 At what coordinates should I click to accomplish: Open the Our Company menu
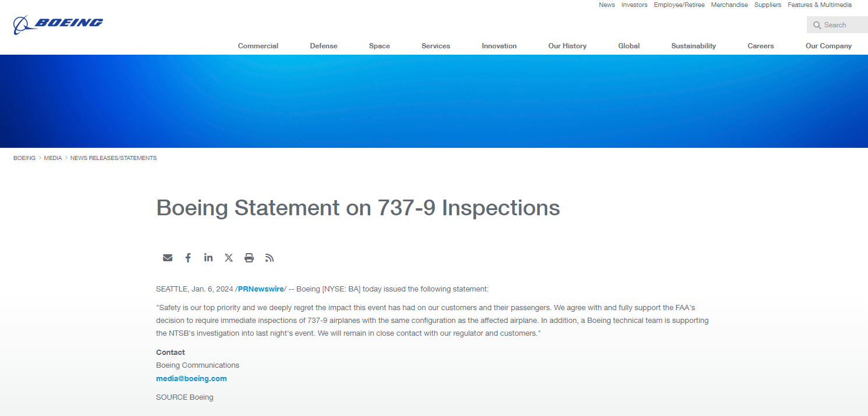click(828, 46)
